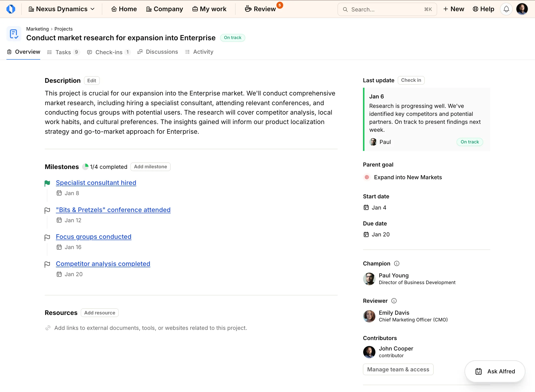Click the Expand into New Markets goal target icon
The width and height of the screenshot is (535, 392).
[x=367, y=177]
